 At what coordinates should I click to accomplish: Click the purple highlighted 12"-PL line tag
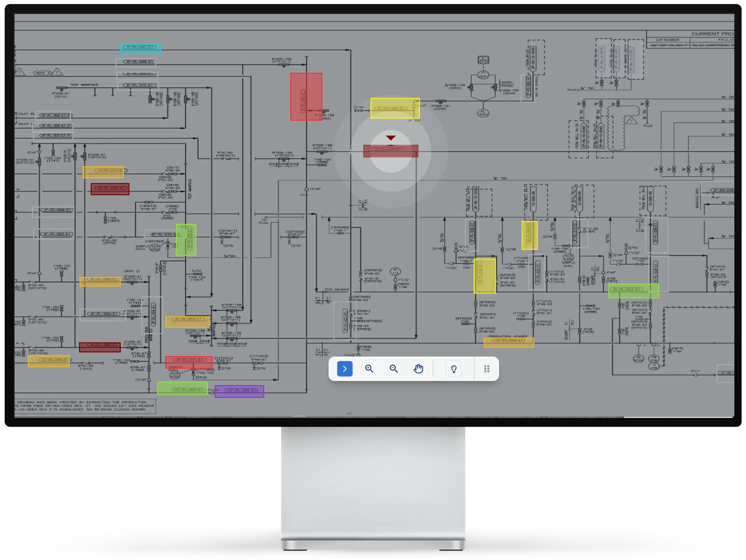(239, 391)
